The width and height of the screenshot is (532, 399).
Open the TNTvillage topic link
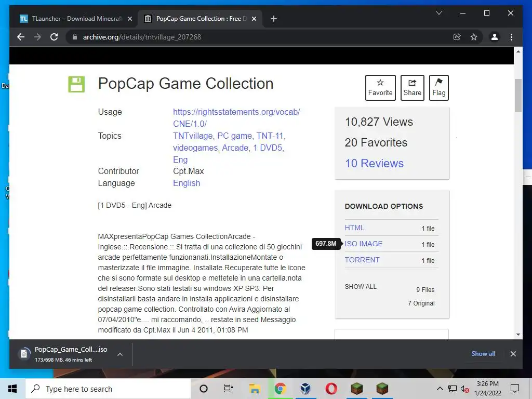193,136
